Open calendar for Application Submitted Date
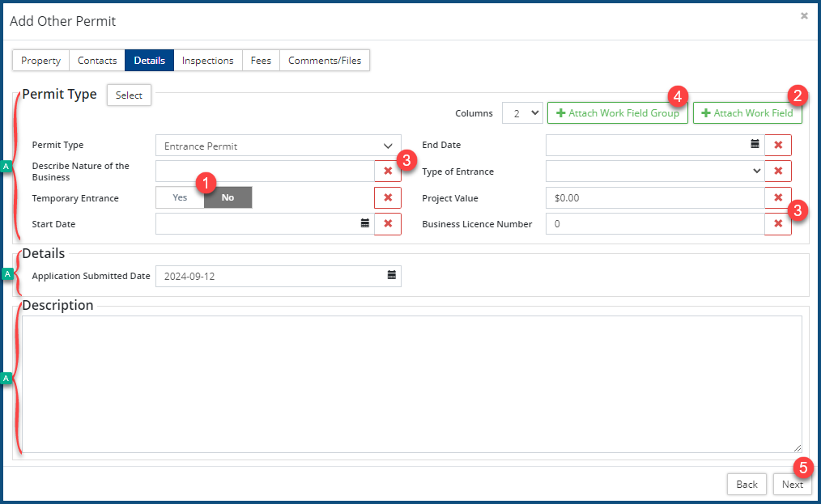The image size is (821, 504). tap(392, 276)
